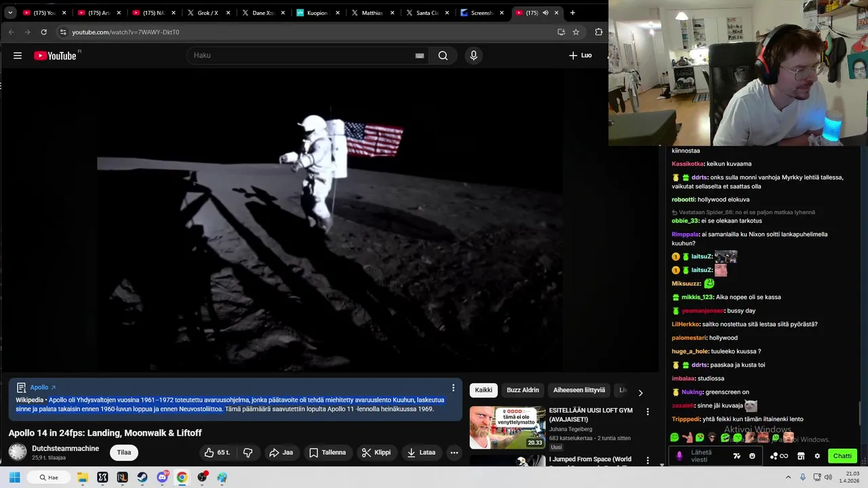Subscribe with the Tilaa button
The width and height of the screenshot is (868, 488).
click(x=124, y=453)
